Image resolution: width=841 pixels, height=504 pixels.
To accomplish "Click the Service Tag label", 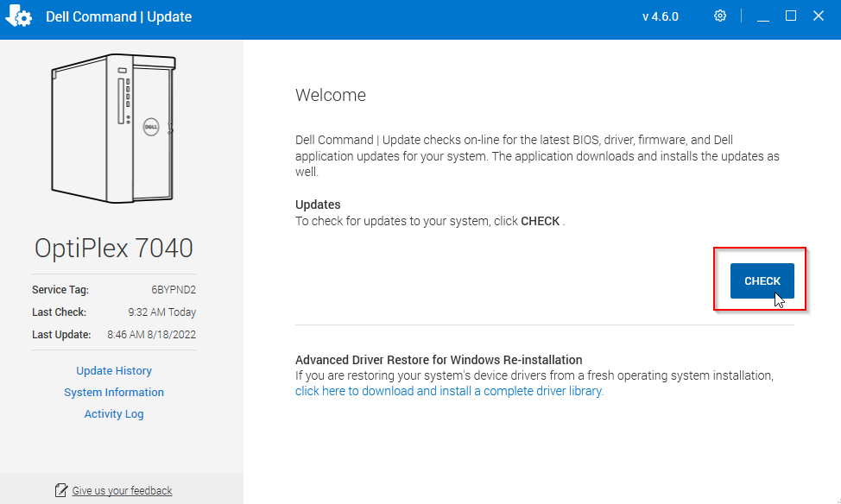I will click(60, 289).
